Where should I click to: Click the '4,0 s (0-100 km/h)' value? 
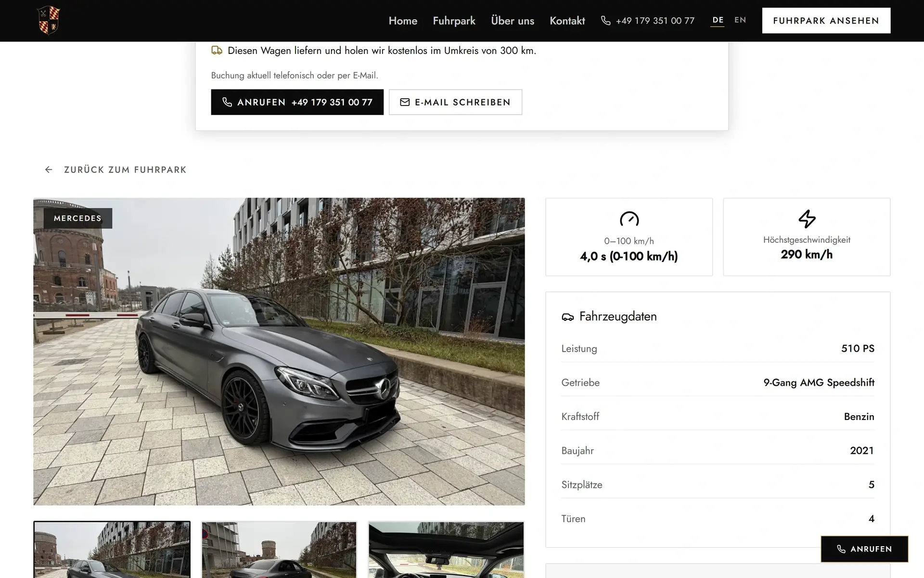pyautogui.click(x=629, y=256)
